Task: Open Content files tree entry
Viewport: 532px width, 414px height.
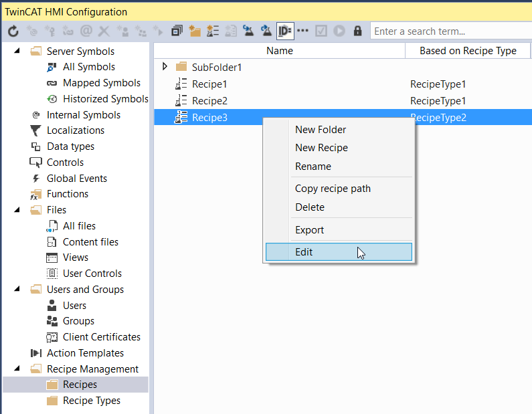Action: pyautogui.click(x=90, y=241)
